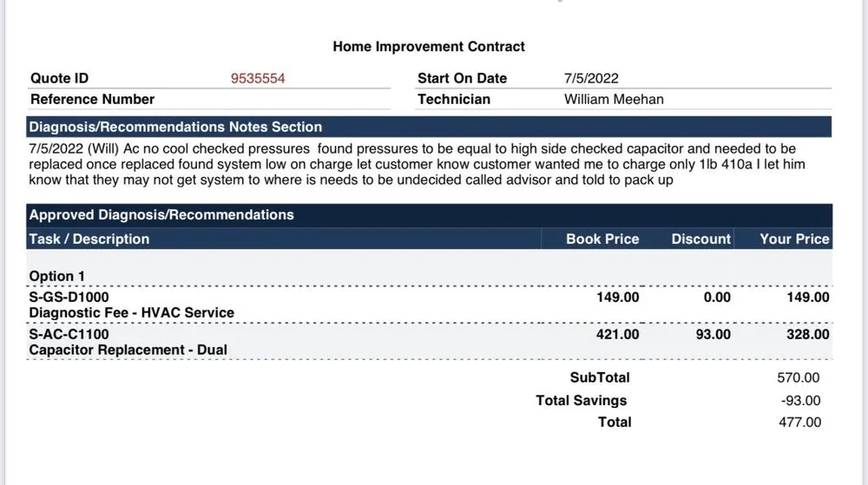Select the Diagnostic Fee - HVAC Service description
Image resolution: width=868 pixels, height=485 pixels.
coord(132,312)
